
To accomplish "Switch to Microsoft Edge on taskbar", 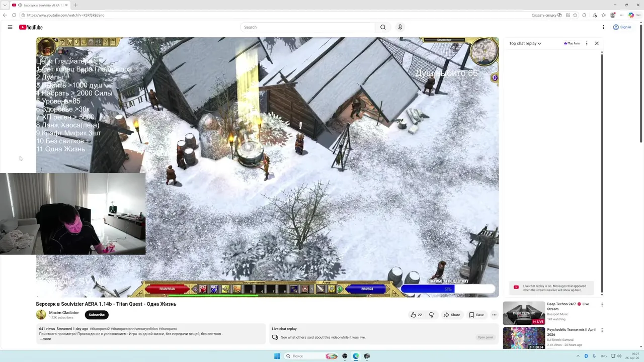I will click(356, 356).
